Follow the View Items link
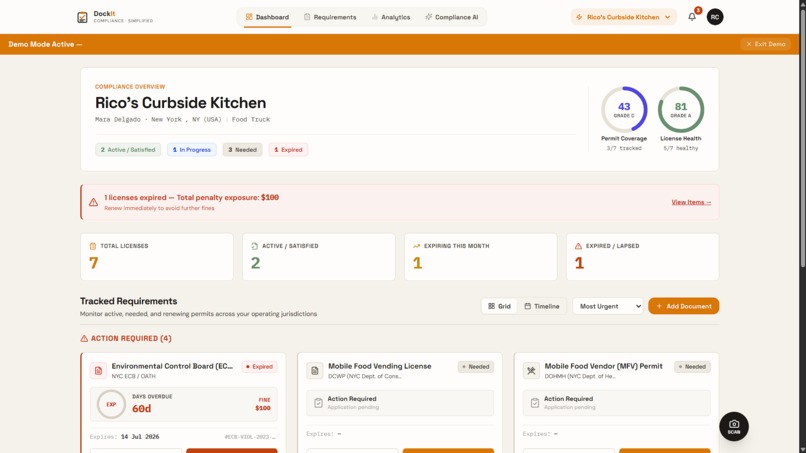806x453 pixels. pos(691,202)
